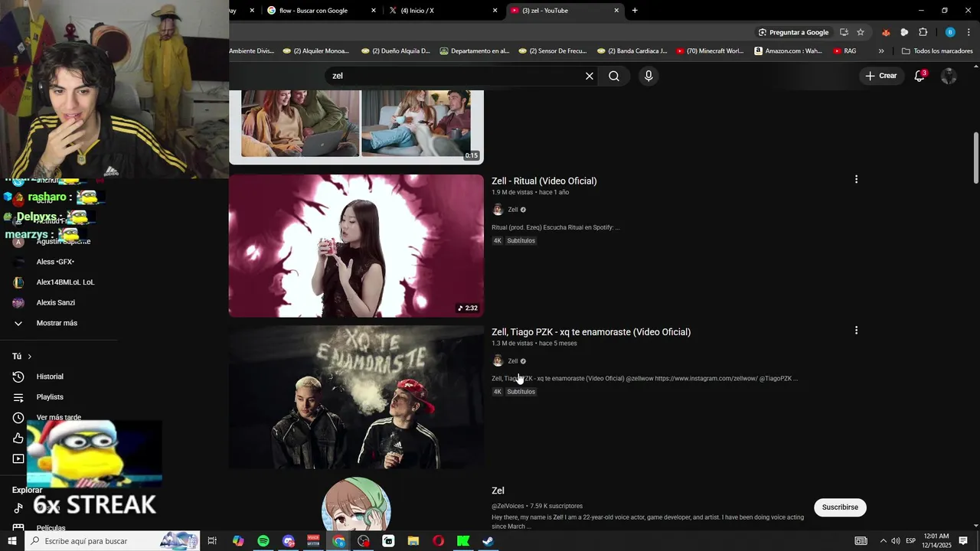Screen dimensions: 980x551
Task: Open the Playlists sidebar entry
Action: coord(50,397)
